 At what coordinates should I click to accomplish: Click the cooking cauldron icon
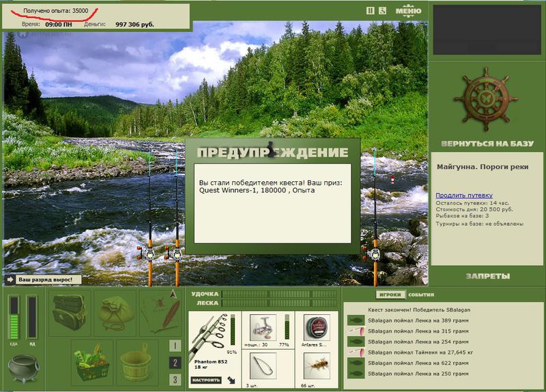(24, 369)
